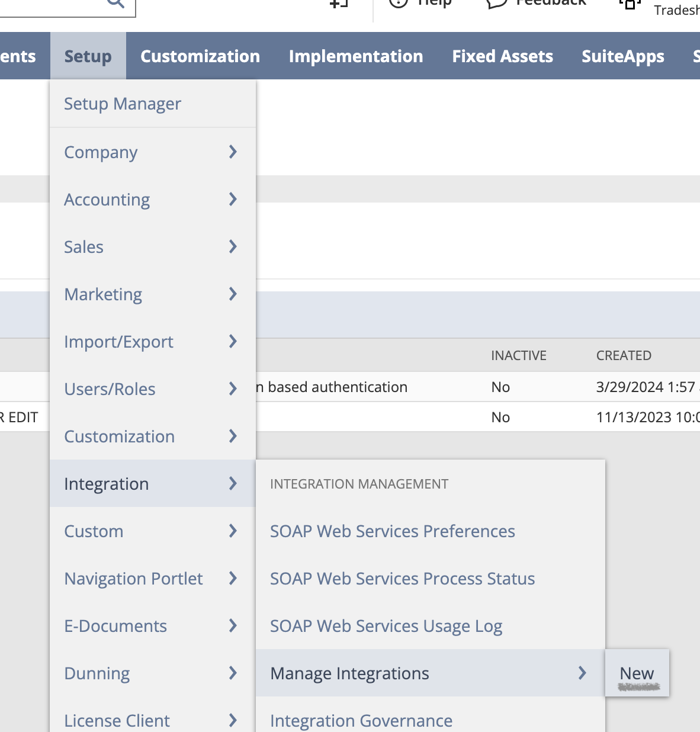This screenshot has height=732, width=700.
Task: Expand chevron next to Manage Integrations
Action: click(x=582, y=673)
